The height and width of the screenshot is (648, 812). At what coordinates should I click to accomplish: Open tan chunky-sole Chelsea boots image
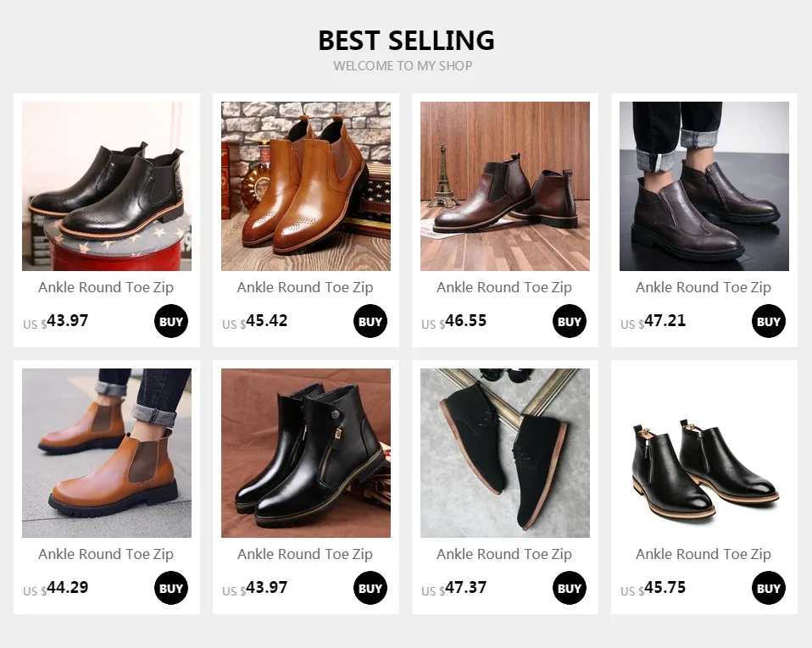pyautogui.click(x=107, y=453)
